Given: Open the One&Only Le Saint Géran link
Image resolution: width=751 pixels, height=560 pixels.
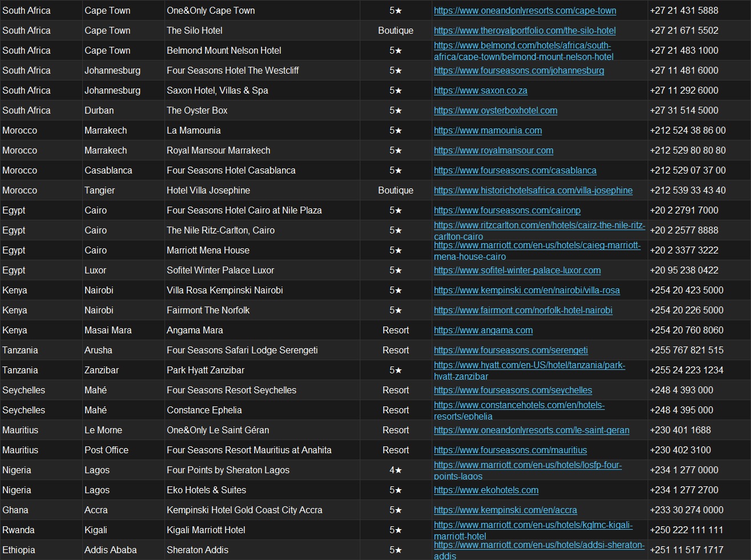Looking at the screenshot, I should point(532,430).
